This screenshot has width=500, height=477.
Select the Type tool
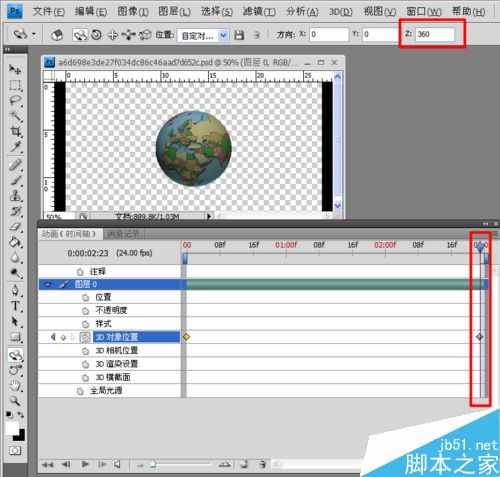coord(15,306)
